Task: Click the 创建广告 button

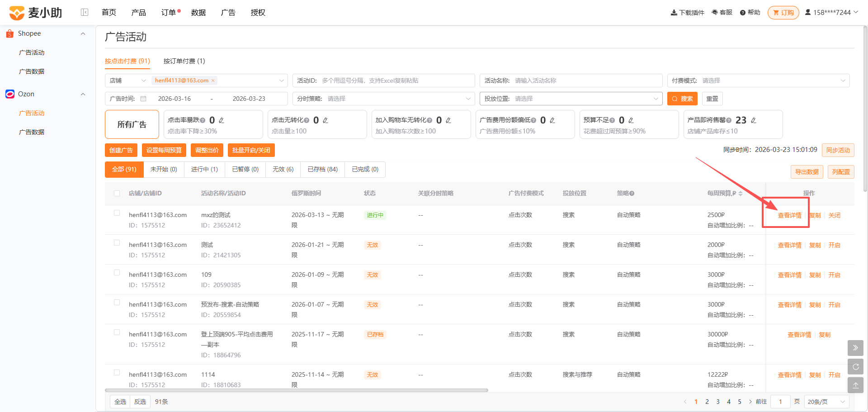Action: click(121, 150)
